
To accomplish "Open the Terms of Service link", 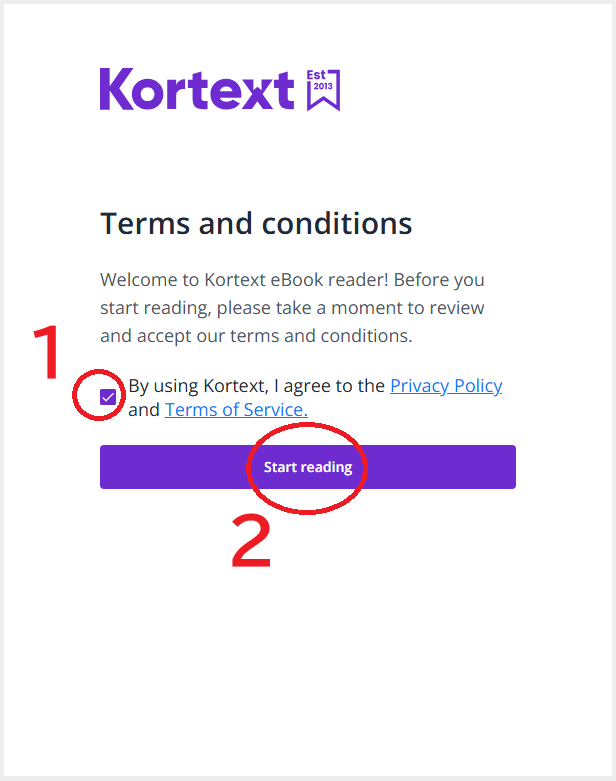I will pyautogui.click(x=236, y=410).
